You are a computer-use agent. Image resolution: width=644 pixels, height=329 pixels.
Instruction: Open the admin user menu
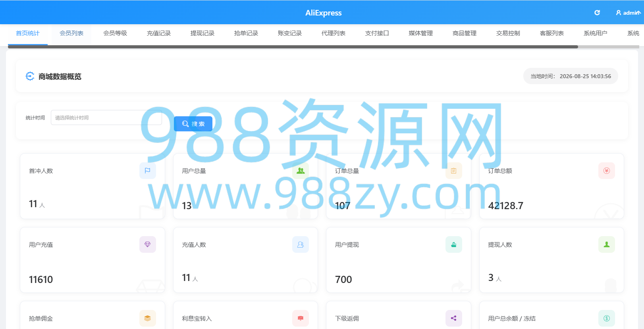[x=628, y=13]
